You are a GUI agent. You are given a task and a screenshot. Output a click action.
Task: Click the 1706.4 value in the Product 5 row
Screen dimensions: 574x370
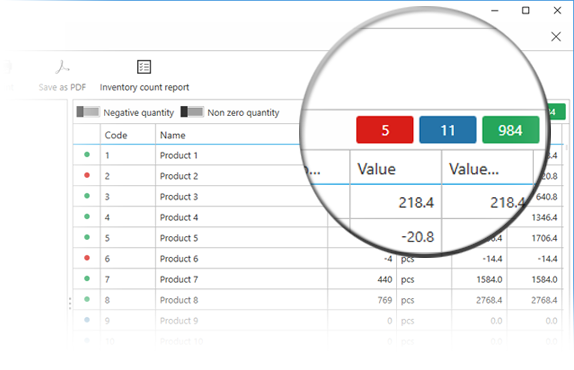(x=544, y=238)
